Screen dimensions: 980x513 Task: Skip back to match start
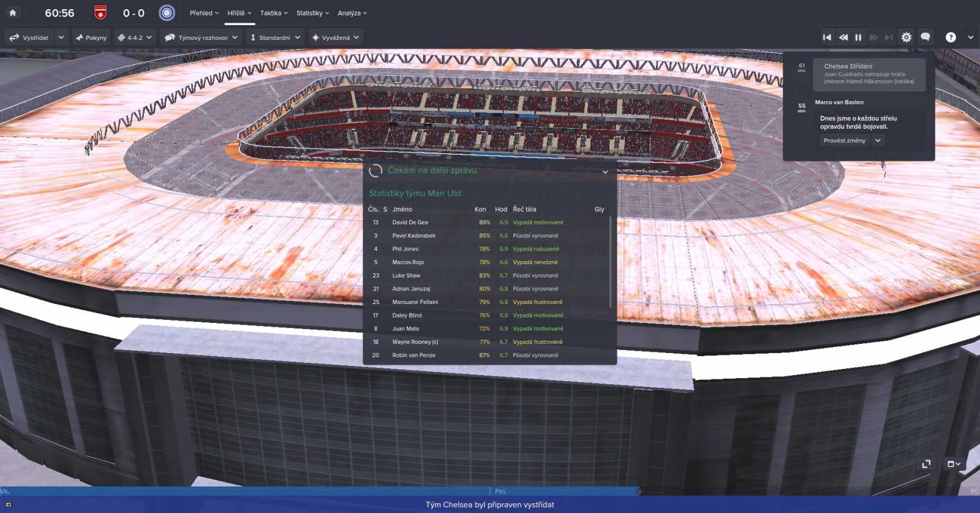tap(827, 37)
